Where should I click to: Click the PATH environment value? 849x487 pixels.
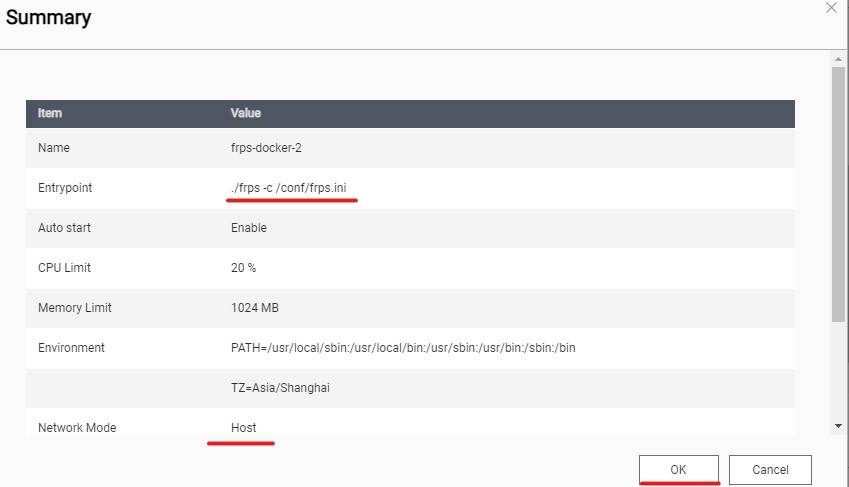(403, 348)
